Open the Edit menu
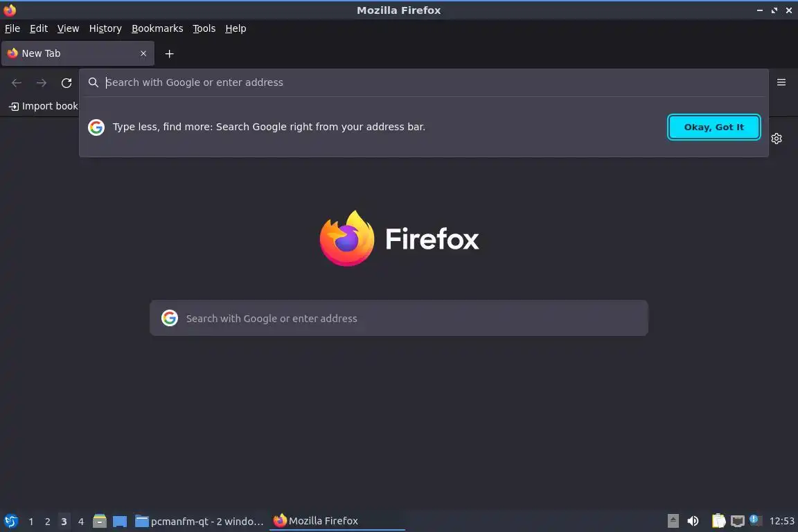The width and height of the screenshot is (798, 532). [39, 28]
